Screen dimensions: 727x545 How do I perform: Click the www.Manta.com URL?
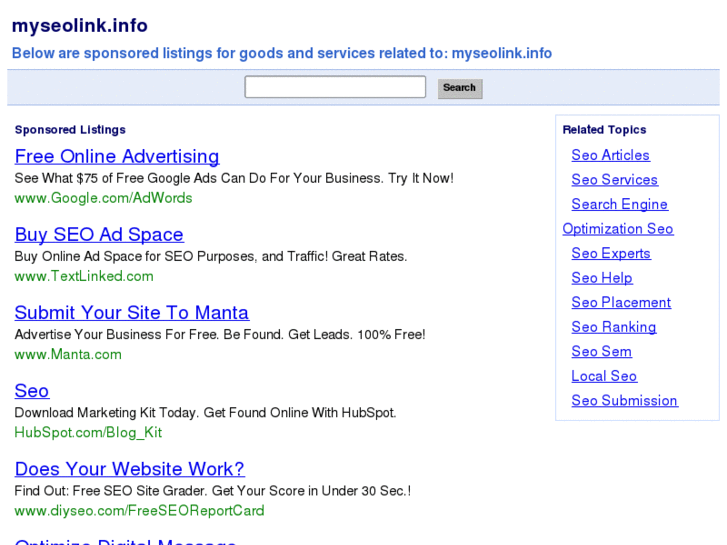coord(68,354)
